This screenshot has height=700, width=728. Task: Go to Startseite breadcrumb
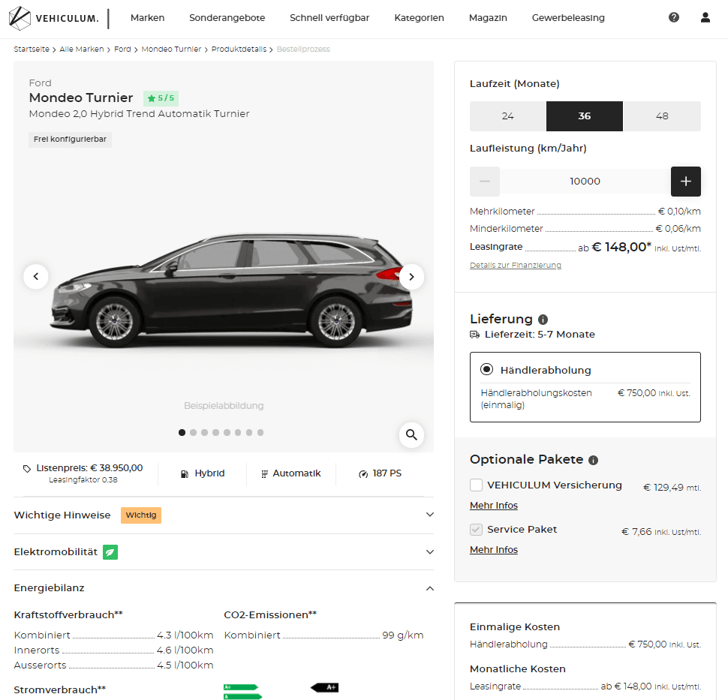coord(32,50)
